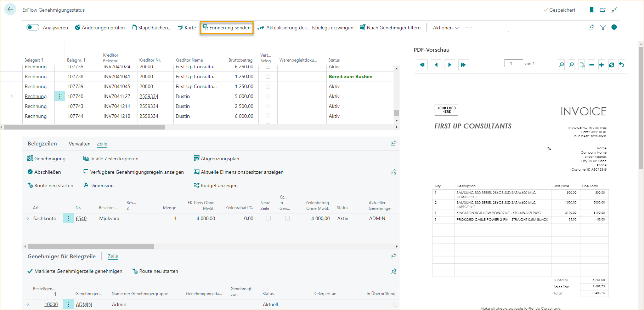Sort by Belegart column header
The height and width of the screenshot is (310, 644).
click(34, 60)
